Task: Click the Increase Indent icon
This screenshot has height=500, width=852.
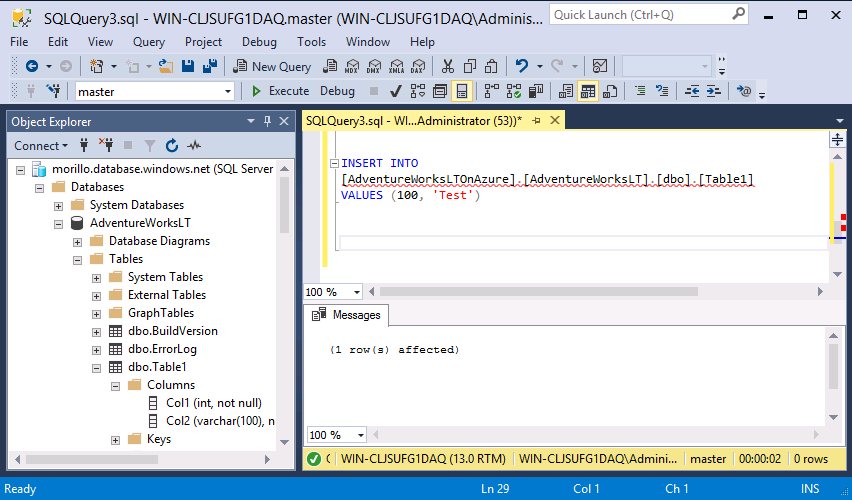Action: tap(713, 91)
